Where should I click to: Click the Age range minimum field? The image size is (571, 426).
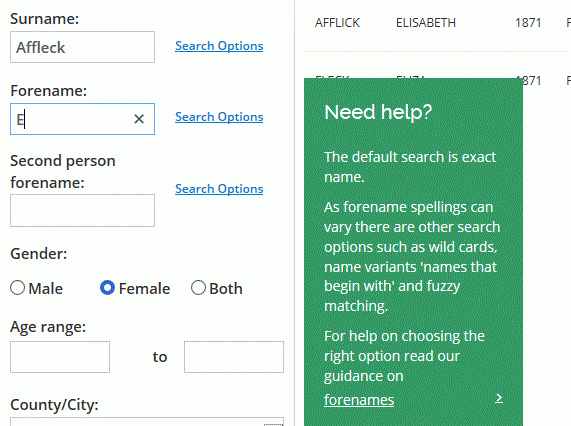click(60, 357)
